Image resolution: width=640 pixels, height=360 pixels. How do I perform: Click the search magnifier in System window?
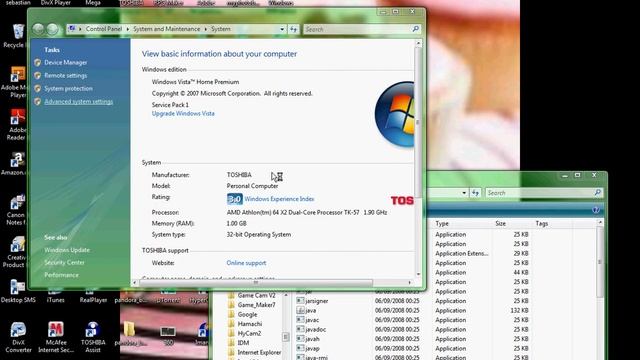tap(416, 29)
